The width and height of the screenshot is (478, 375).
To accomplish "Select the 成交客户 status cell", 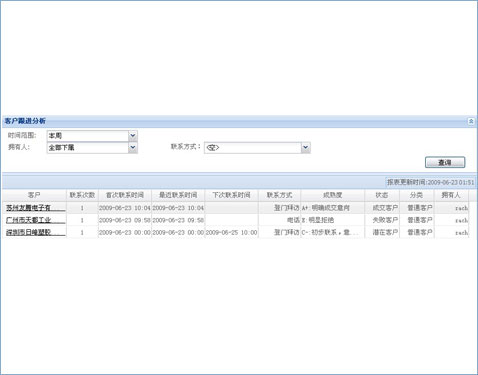I will (x=382, y=208).
